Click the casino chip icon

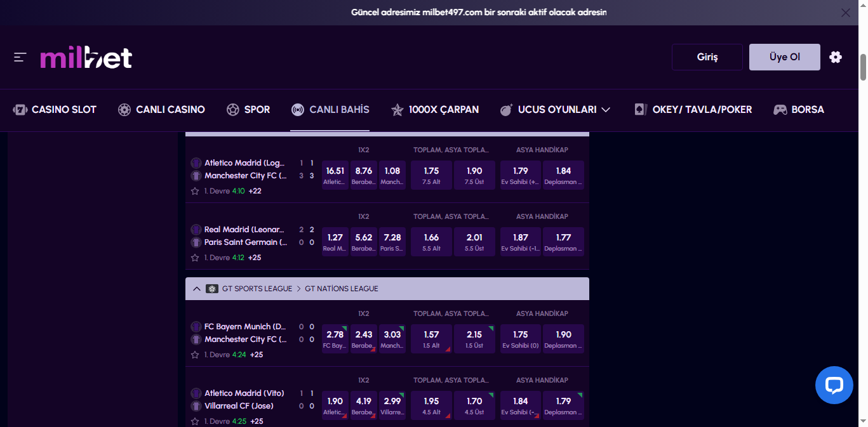click(x=124, y=110)
